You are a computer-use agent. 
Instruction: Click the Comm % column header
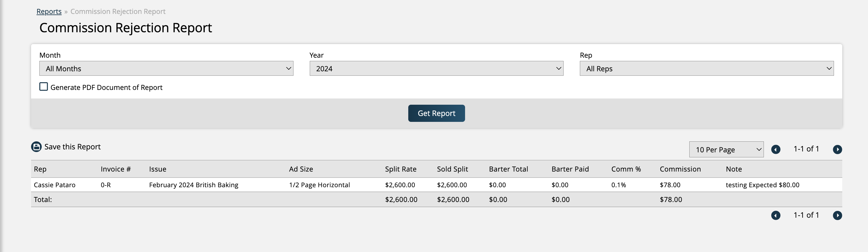click(x=626, y=169)
